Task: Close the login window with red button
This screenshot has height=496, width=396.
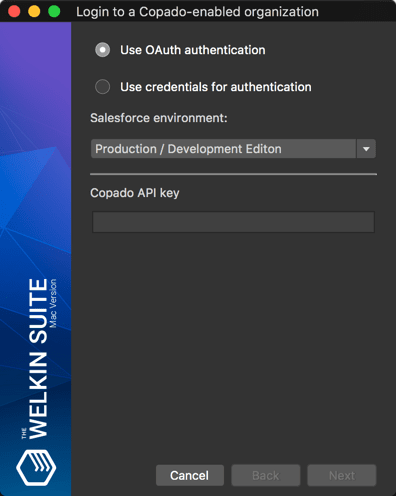Action: [x=14, y=11]
